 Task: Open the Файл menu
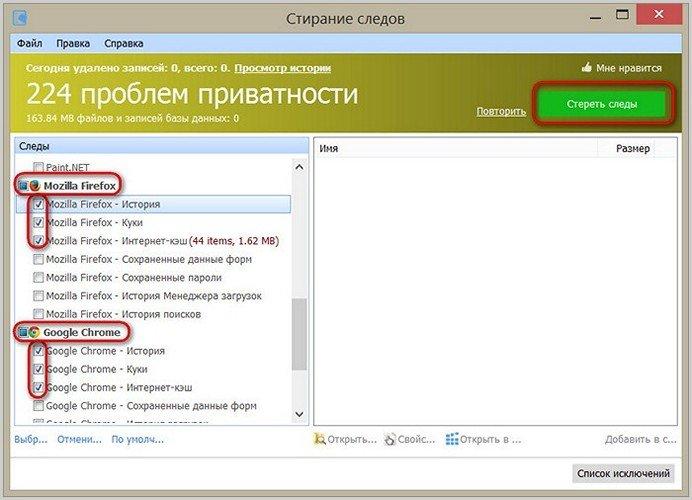[x=30, y=43]
